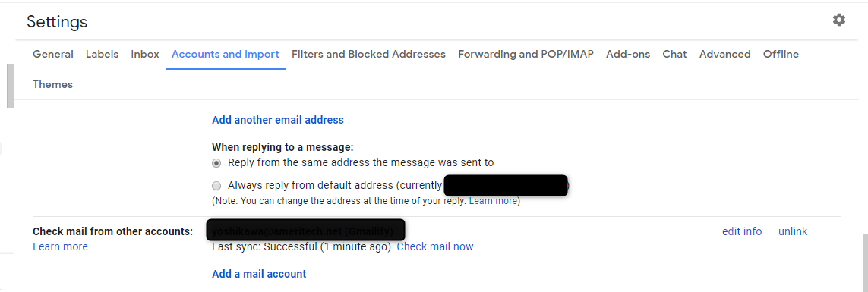Switch to Forwarding and POP/IMAP tab
Screen dimensions: 868x292
(x=526, y=54)
